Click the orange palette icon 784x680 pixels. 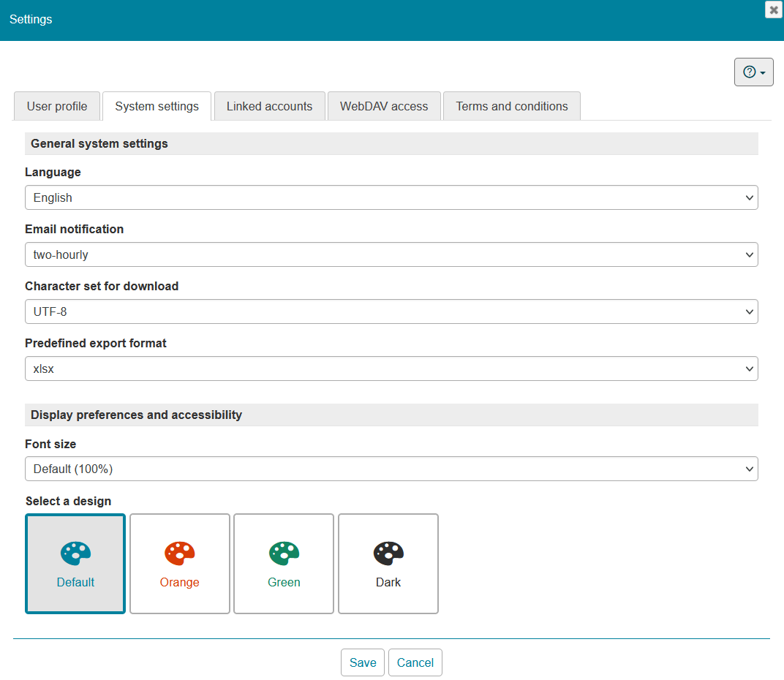tap(180, 554)
